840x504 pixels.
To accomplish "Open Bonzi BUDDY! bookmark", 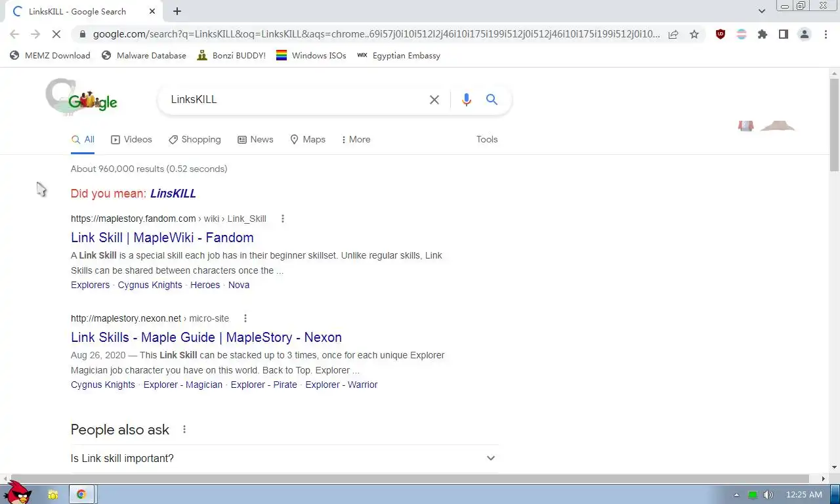I will [x=231, y=56].
